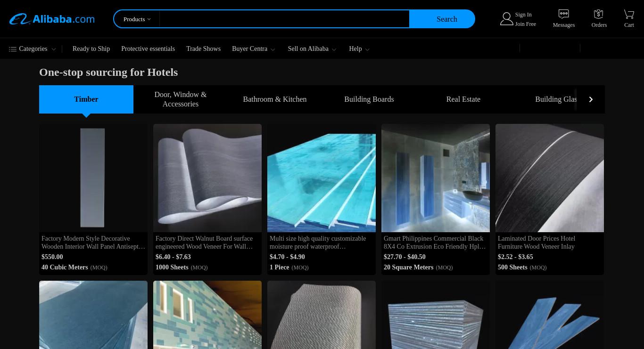Viewport: 644px width, 349px height.
Task: Open the Products search type dropdown
Action: pos(137,19)
